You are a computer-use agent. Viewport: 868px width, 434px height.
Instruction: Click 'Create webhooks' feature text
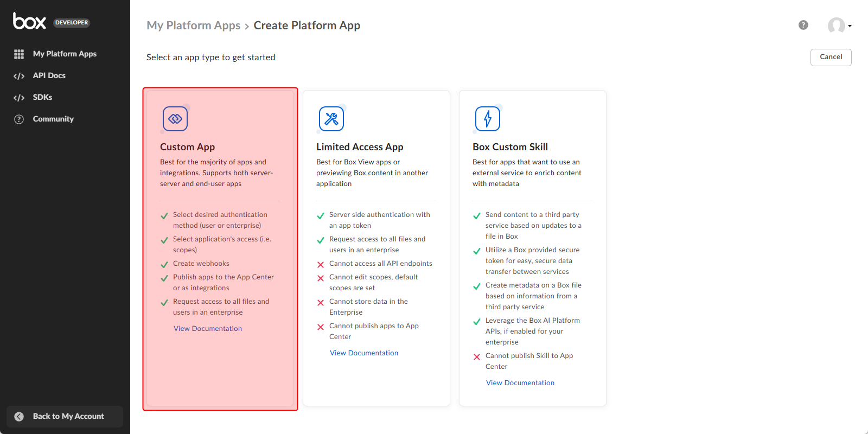tap(201, 264)
